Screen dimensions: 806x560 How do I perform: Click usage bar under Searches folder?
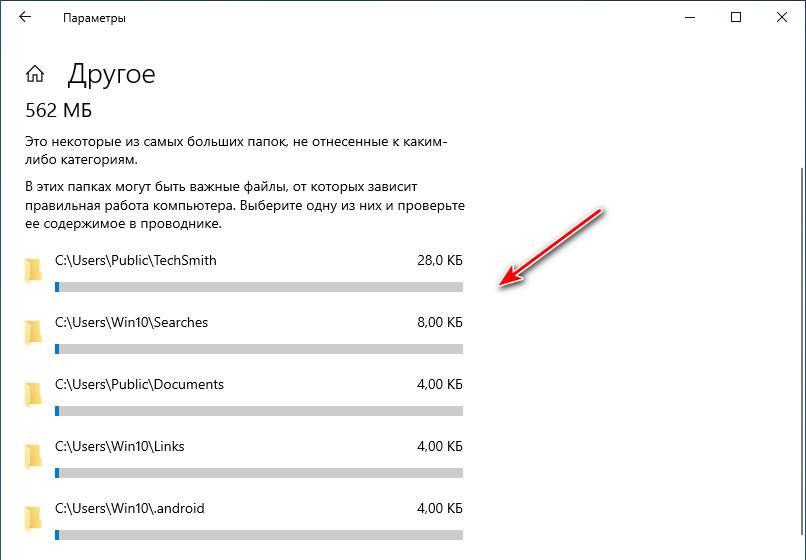point(259,349)
